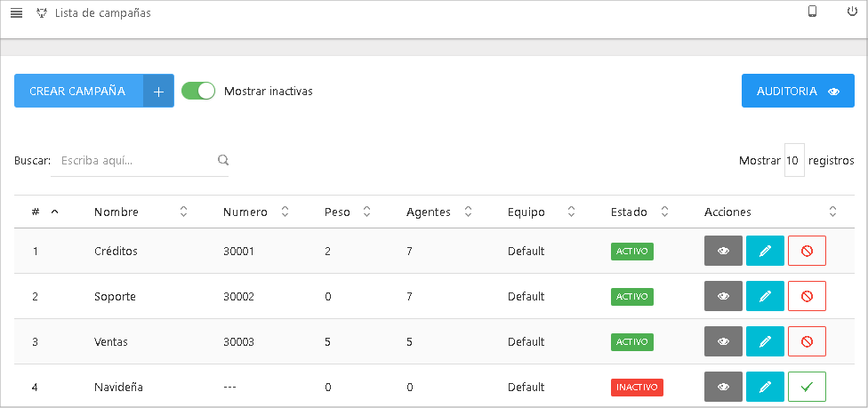Open the AUDITORIA button
The height and width of the screenshot is (408, 868).
[798, 91]
